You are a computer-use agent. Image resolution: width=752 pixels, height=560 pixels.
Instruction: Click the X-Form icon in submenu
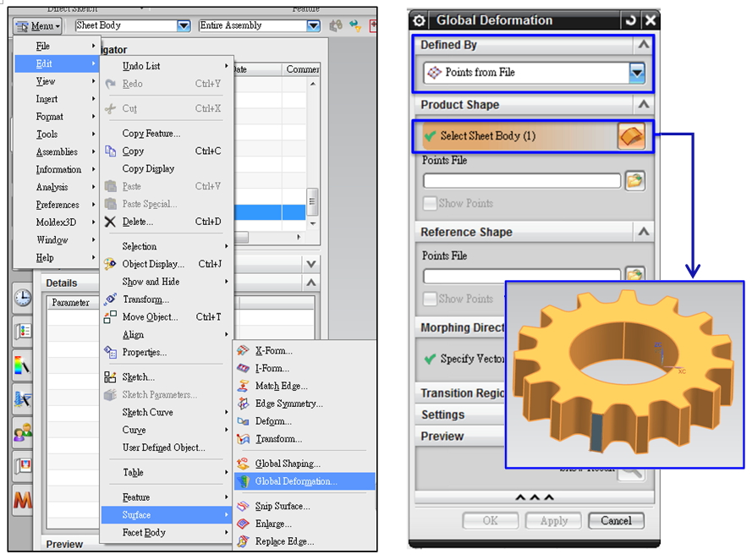click(x=243, y=350)
